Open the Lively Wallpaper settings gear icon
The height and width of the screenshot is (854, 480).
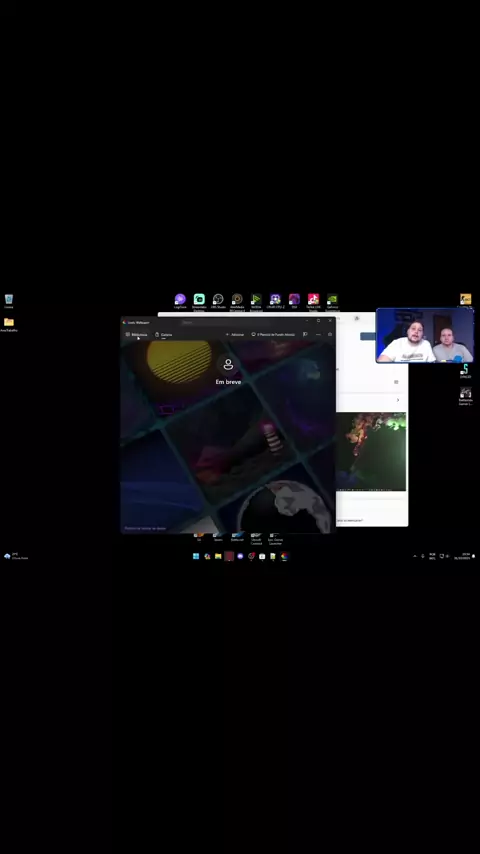click(x=330, y=334)
